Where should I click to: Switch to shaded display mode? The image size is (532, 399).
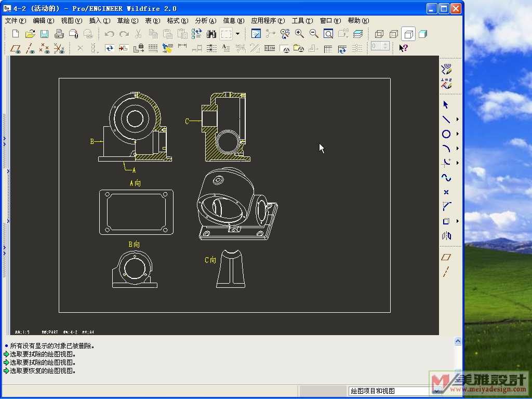(423, 34)
